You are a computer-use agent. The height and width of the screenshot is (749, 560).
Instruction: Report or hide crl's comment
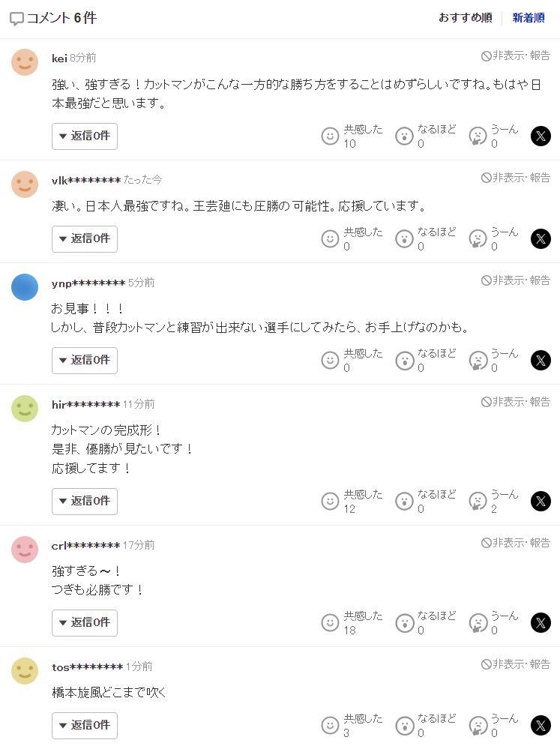516,543
